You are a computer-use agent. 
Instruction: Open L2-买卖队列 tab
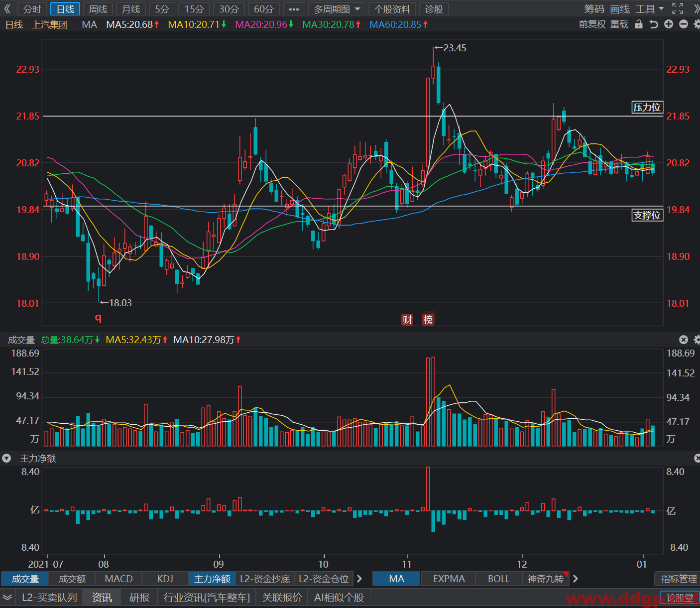[49, 598]
